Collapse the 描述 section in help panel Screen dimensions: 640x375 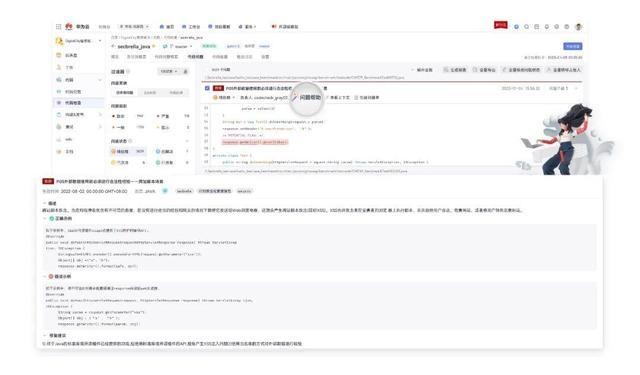tap(44, 203)
